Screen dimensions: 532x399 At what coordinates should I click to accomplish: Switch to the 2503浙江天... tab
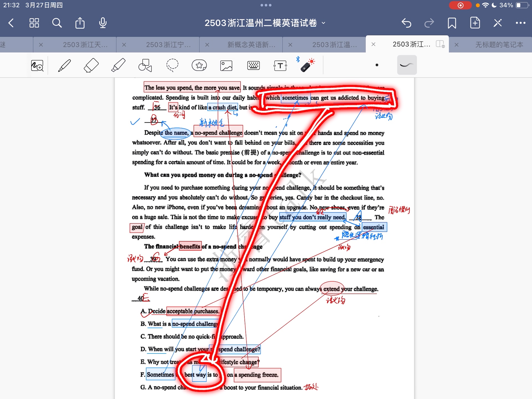[x=85, y=45]
